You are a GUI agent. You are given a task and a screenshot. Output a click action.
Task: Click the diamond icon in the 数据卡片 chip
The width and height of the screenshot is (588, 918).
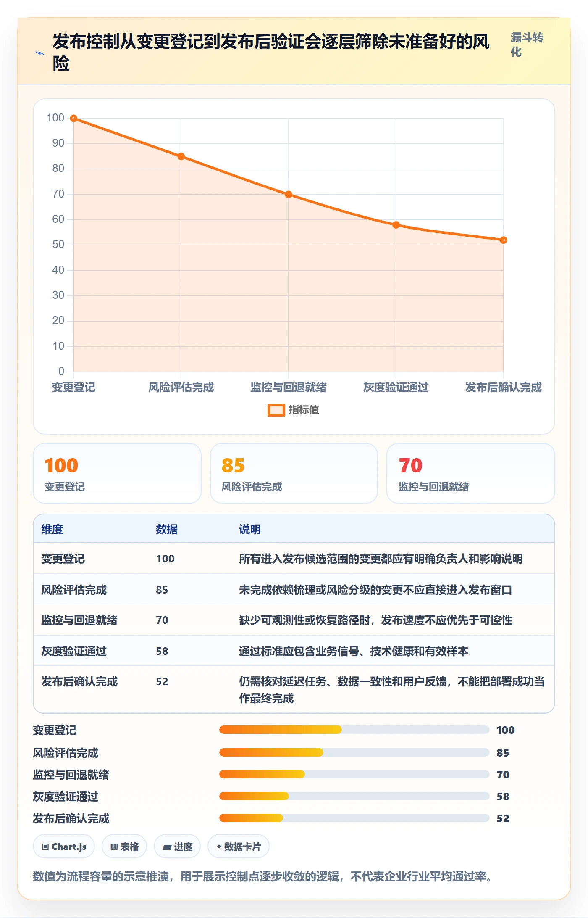coord(219,847)
